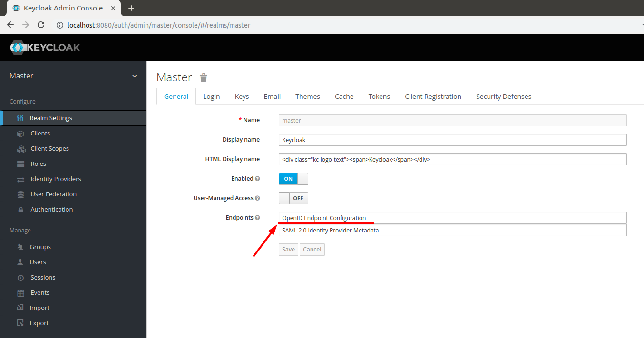
Task: Expand the Master realm selector
Action: pos(73,76)
